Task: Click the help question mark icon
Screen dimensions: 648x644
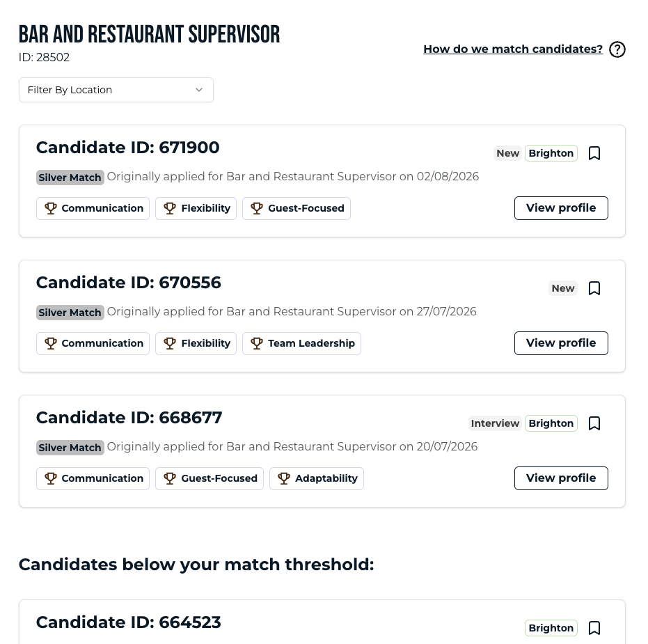Action: point(617,49)
